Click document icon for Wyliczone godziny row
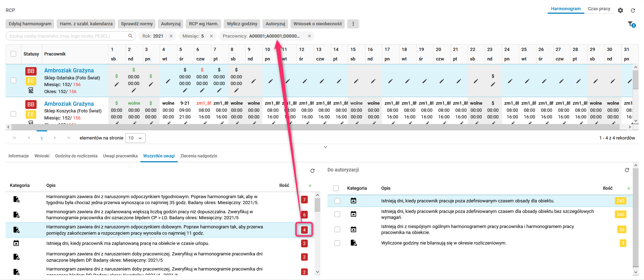This screenshot has height=280, width=644. (353, 243)
